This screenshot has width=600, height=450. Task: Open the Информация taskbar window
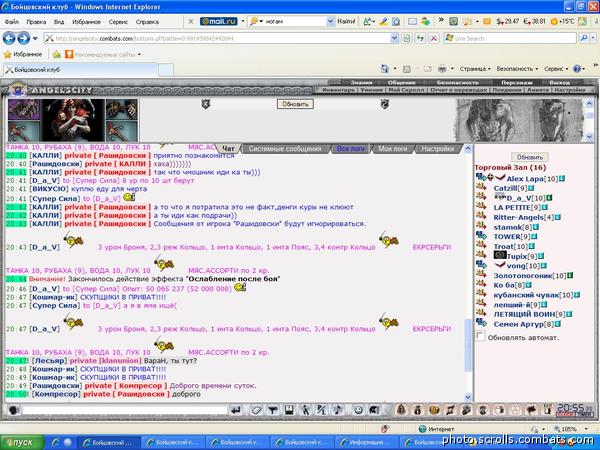point(367,442)
